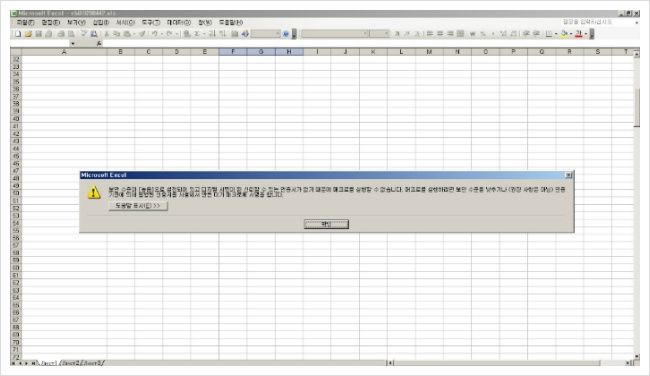Click the Sort Ascending icon
This screenshot has width=650, height=376.
click(x=212, y=34)
